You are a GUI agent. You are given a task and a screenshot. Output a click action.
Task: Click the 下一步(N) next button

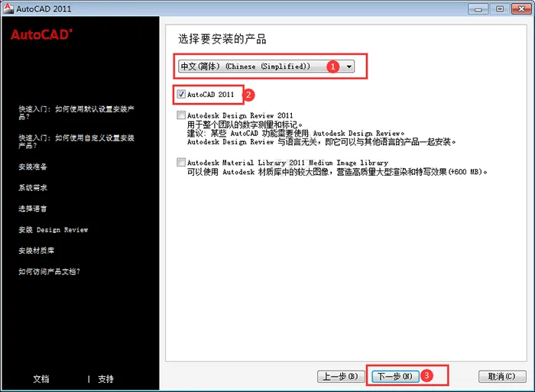click(395, 377)
